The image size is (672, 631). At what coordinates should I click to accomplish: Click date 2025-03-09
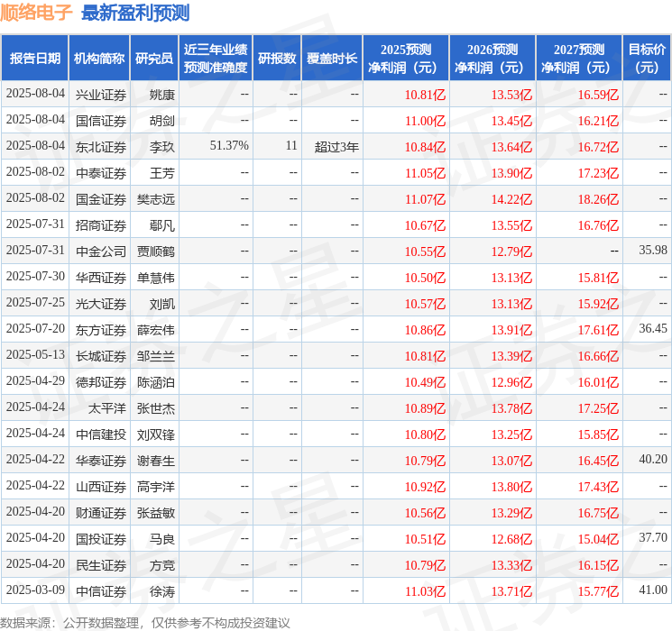point(35,590)
